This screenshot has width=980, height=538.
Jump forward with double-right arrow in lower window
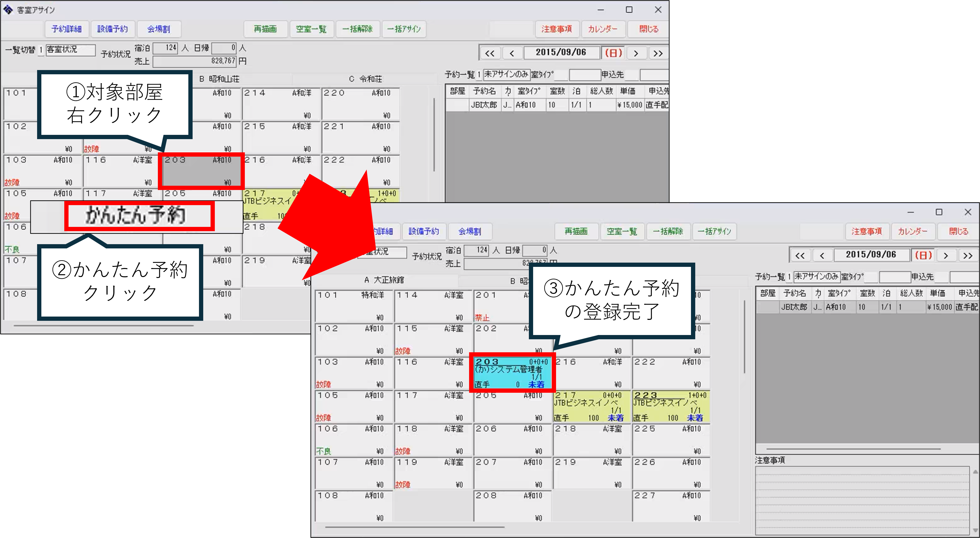(968, 255)
